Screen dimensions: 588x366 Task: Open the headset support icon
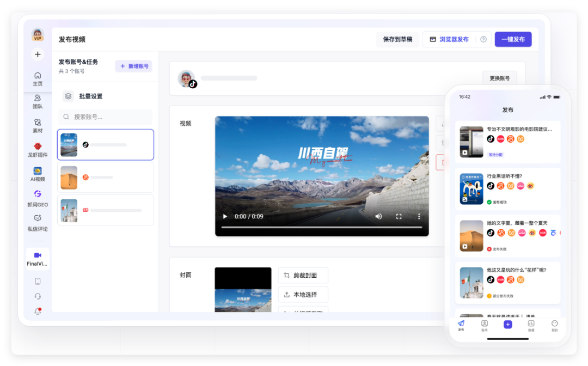(38, 296)
